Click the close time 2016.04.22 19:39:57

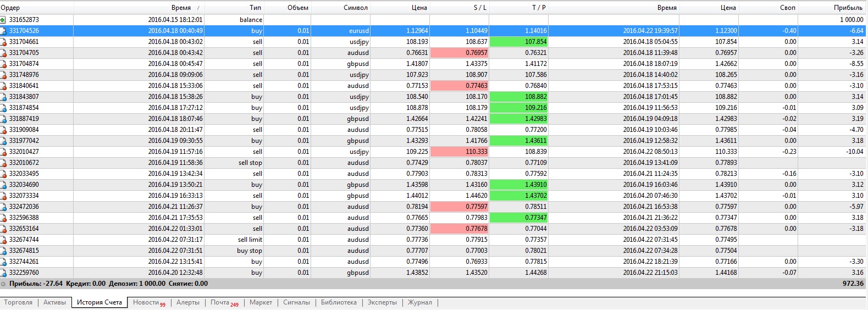650,31
